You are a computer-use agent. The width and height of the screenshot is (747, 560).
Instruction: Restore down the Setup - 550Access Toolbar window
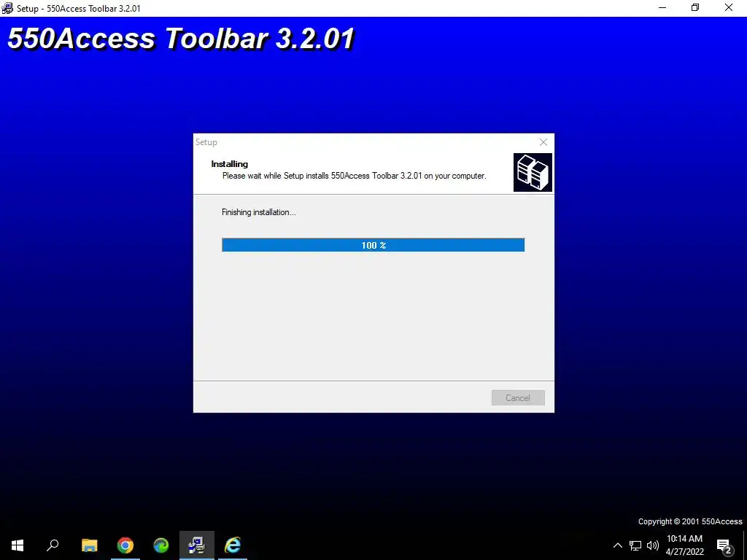click(x=695, y=8)
